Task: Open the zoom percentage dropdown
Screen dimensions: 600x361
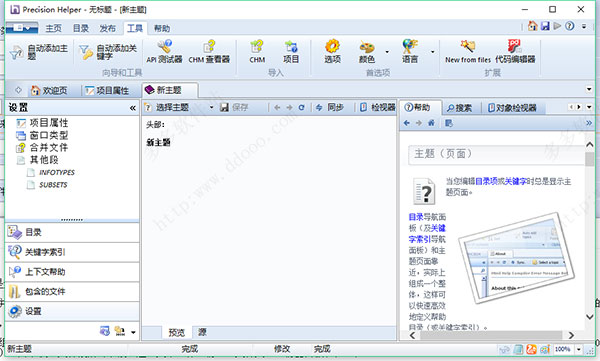Action: [579, 349]
